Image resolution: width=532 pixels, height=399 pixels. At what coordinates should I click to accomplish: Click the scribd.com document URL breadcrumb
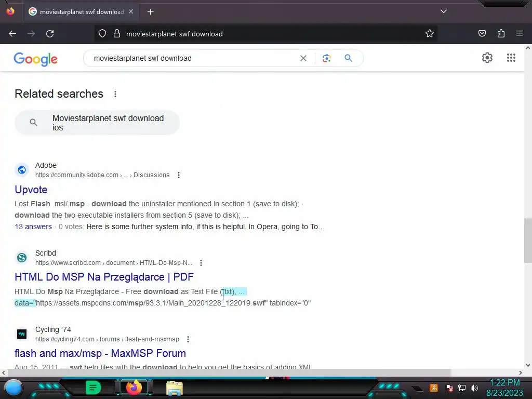click(x=114, y=263)
